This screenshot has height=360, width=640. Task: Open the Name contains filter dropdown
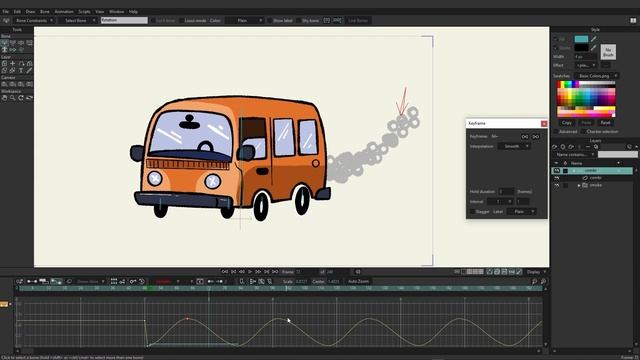pyautogui.click(x=574, y=155)
